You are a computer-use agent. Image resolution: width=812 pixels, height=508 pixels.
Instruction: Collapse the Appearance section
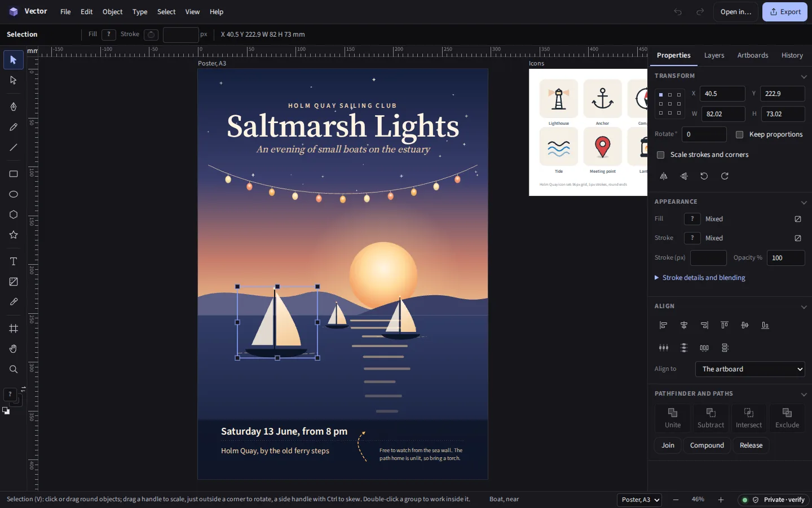pyautogui.click(x=804, y=202)
